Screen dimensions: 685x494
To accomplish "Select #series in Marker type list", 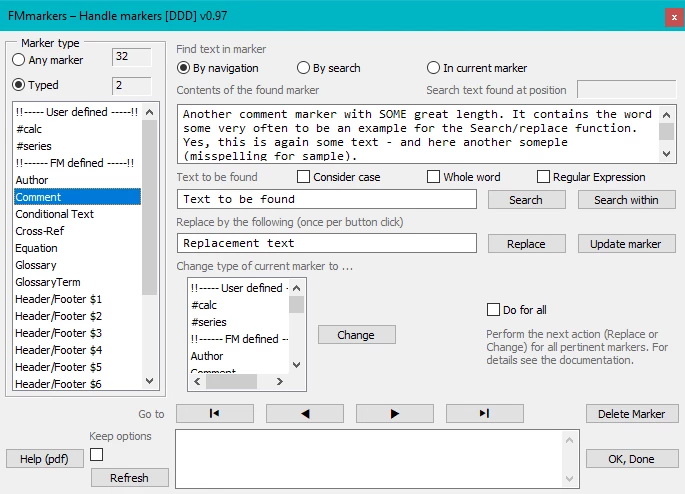I will (x=77, y=146).
